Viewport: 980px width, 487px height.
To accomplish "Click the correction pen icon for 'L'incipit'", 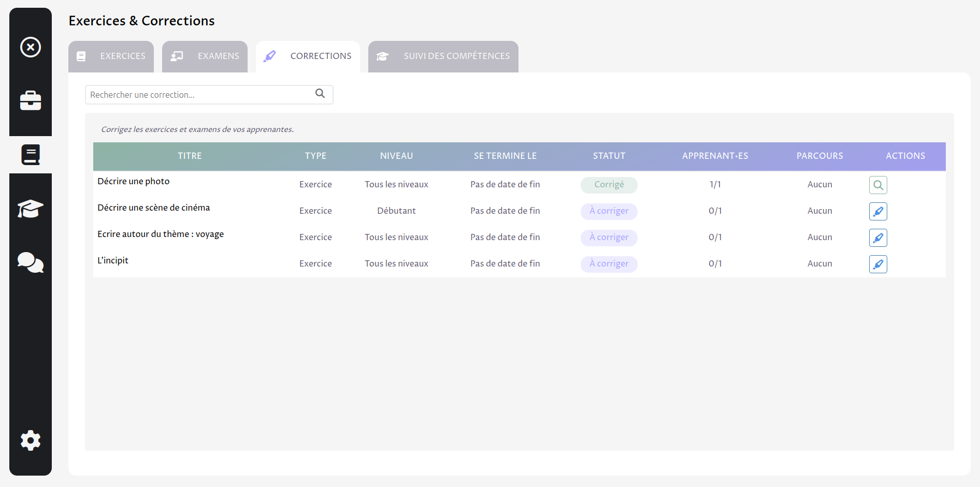I will pyautogui.click(x=878, y=264).
